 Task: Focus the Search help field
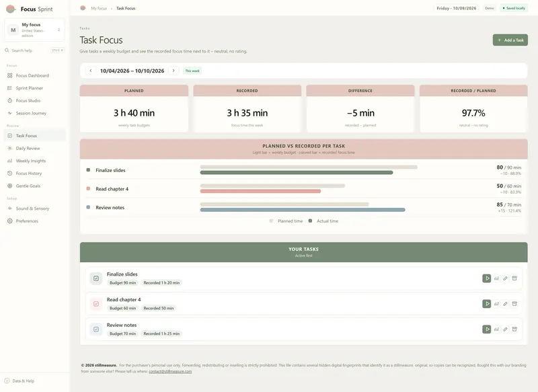(35, 50)
